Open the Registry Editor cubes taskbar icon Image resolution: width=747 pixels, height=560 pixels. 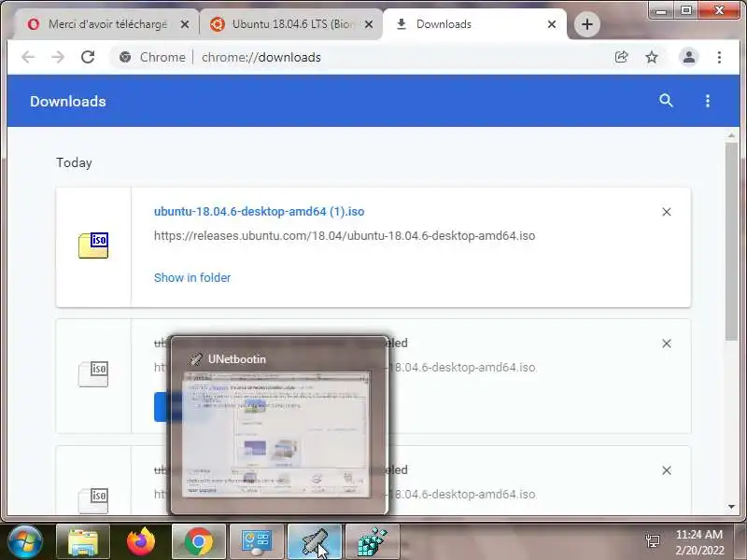point(373,541)
